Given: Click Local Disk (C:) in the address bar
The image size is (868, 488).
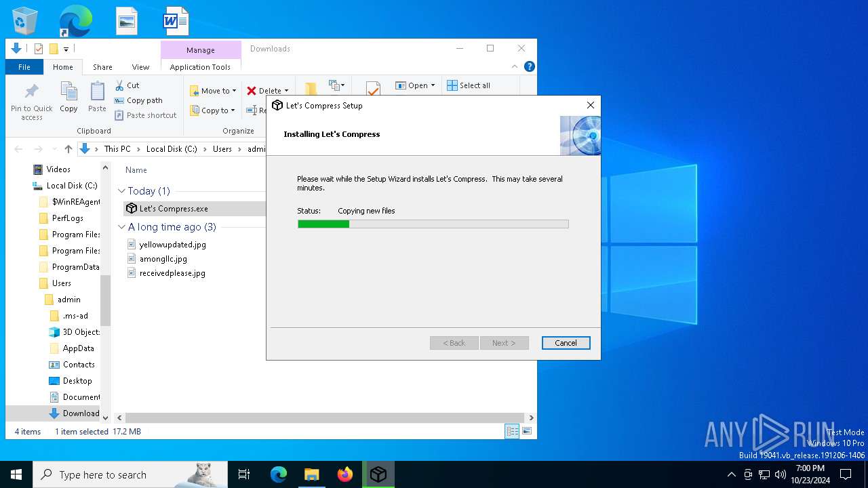Looking at the screenshot, I should coord(172,149).
